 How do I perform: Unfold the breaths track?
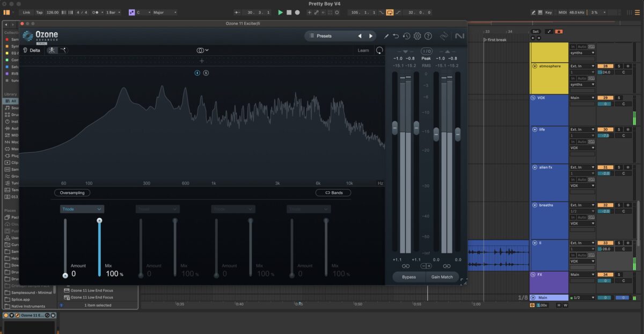coord(535,205)
